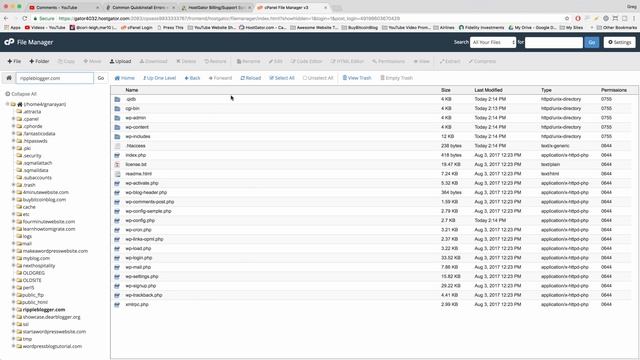Click the PHP icon for wp-config.php
The image size is (640, 360).
(117, 220)
